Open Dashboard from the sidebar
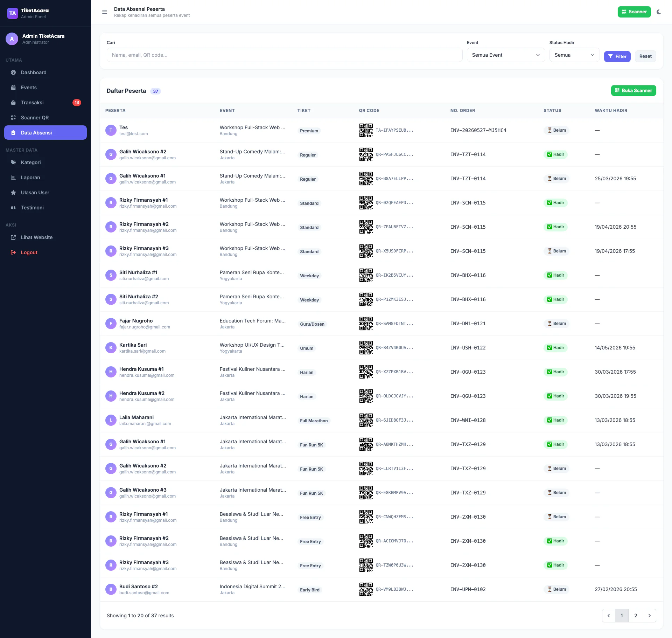 tap(45, 72)
